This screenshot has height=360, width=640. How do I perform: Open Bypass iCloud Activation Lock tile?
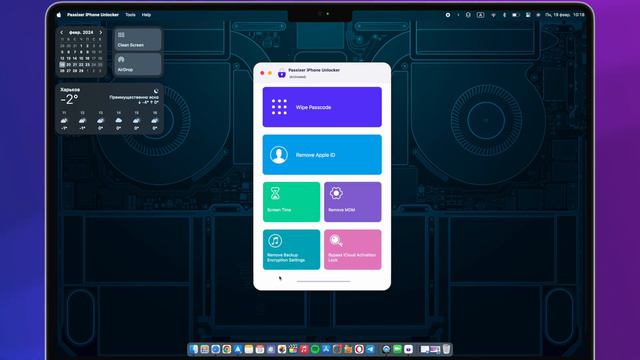(353, 249)
